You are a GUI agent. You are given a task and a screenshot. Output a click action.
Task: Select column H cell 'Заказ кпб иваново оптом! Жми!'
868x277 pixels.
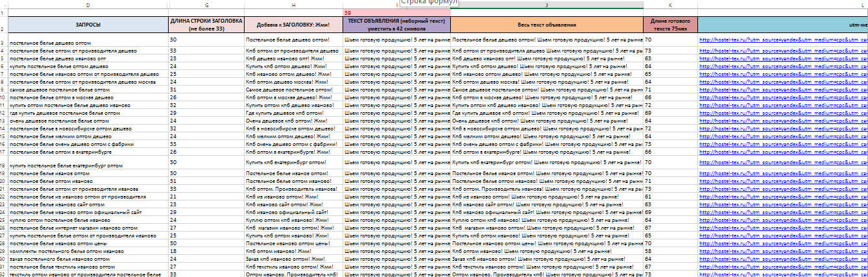click(293, 258)
